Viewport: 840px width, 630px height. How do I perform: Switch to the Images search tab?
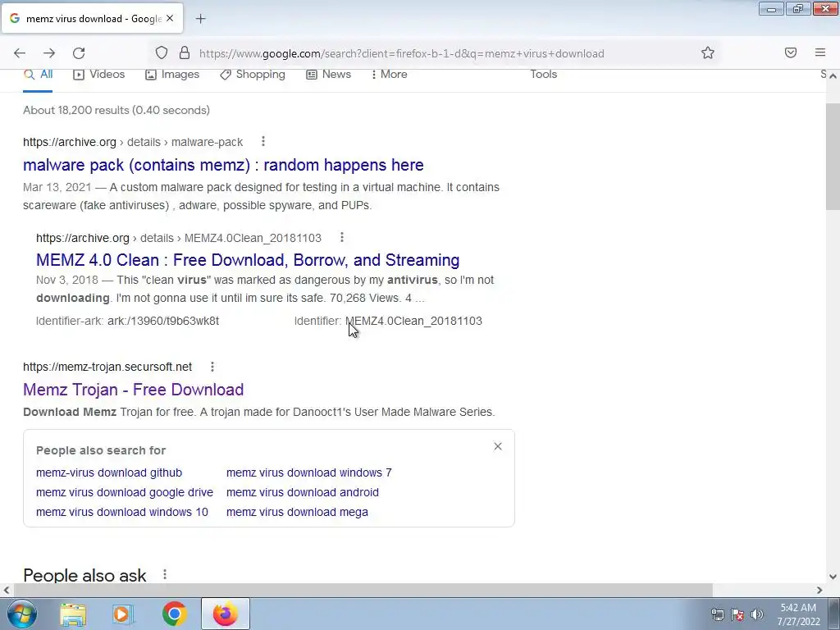click(x=172, y=75)
